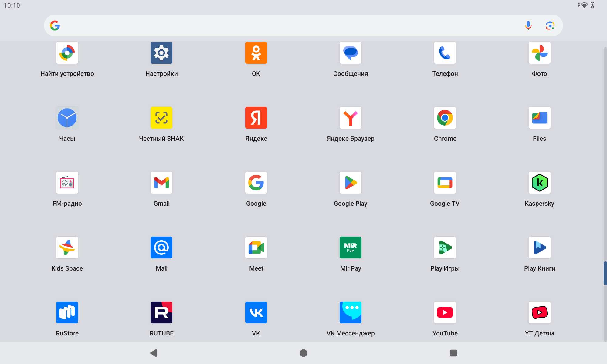The width and height of the screenshot is (607, 364).
Task: Tap the recent apps square button
Action: click(x=453, y=353)
